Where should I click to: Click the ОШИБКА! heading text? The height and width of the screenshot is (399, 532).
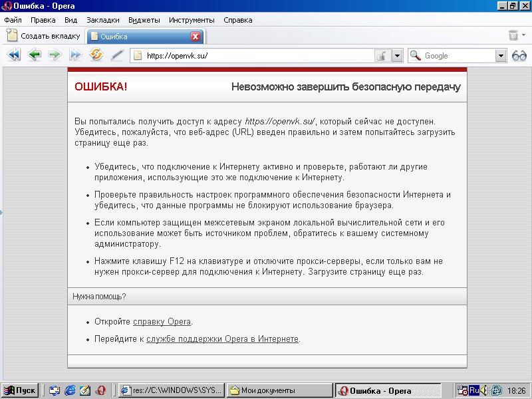(x=101, y=86)
